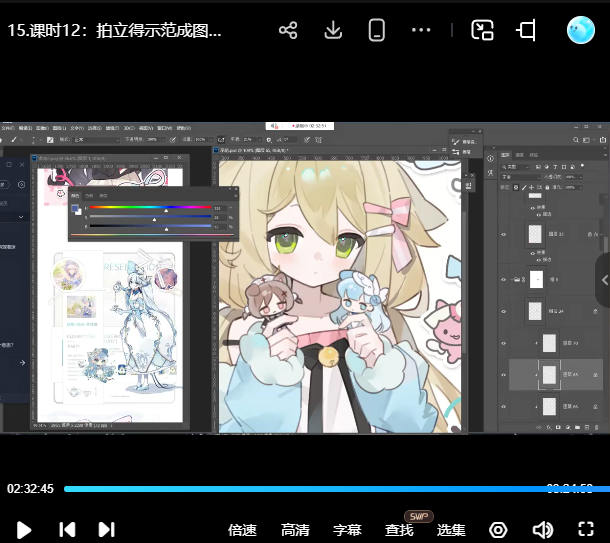This screenshot has height=543, width=610.
Task: Open the three-dot more options menu
Action: tap(421, 30)
